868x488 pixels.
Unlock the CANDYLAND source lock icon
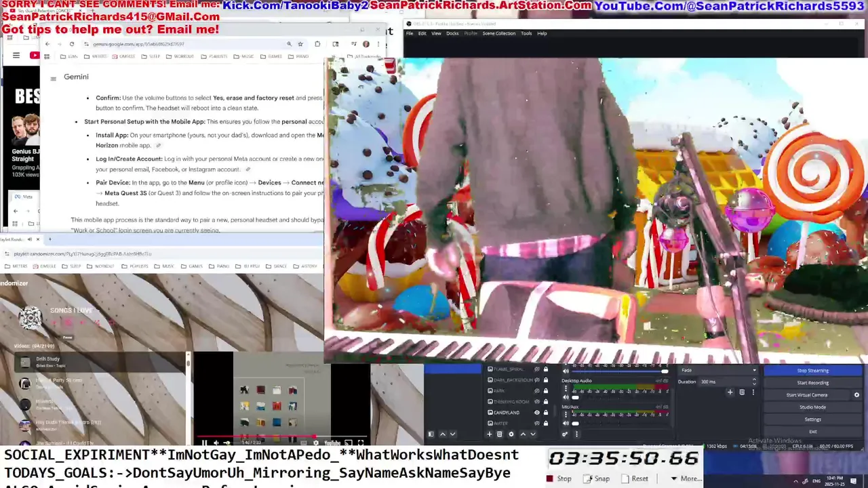coord(546,412)
